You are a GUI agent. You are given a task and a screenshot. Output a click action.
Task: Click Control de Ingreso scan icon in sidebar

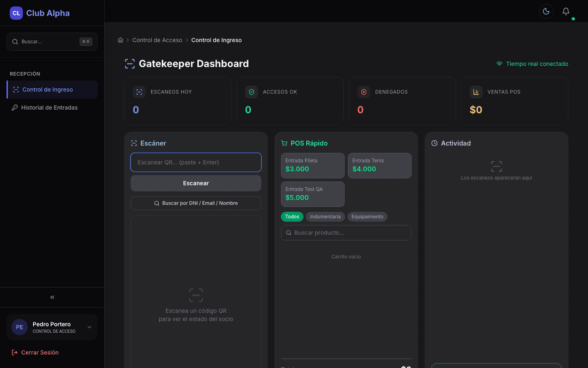pos(16,90)
